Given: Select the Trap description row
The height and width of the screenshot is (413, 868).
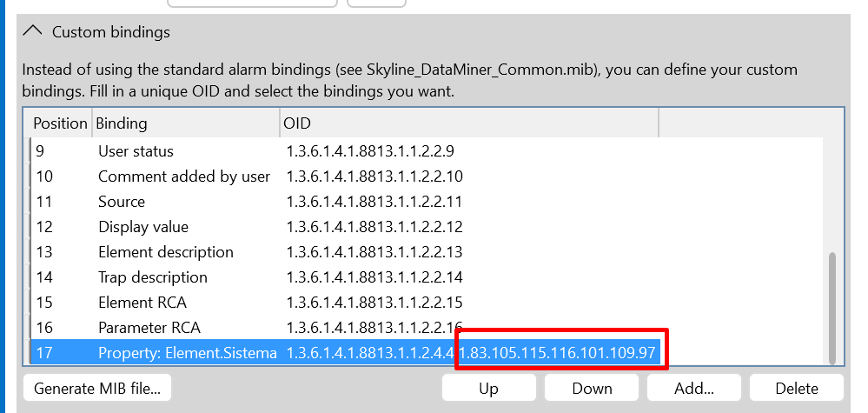Looking at the screenshot, I should 427,277.
